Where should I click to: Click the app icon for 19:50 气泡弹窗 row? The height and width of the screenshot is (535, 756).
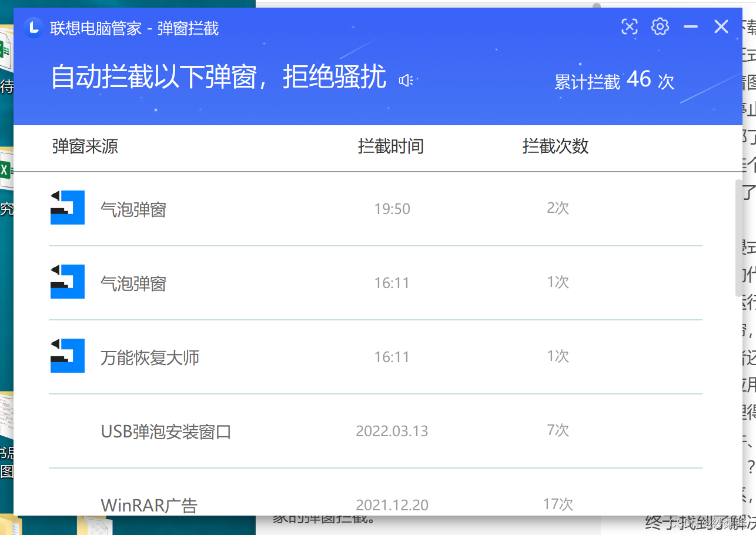(x=68, y=208)
